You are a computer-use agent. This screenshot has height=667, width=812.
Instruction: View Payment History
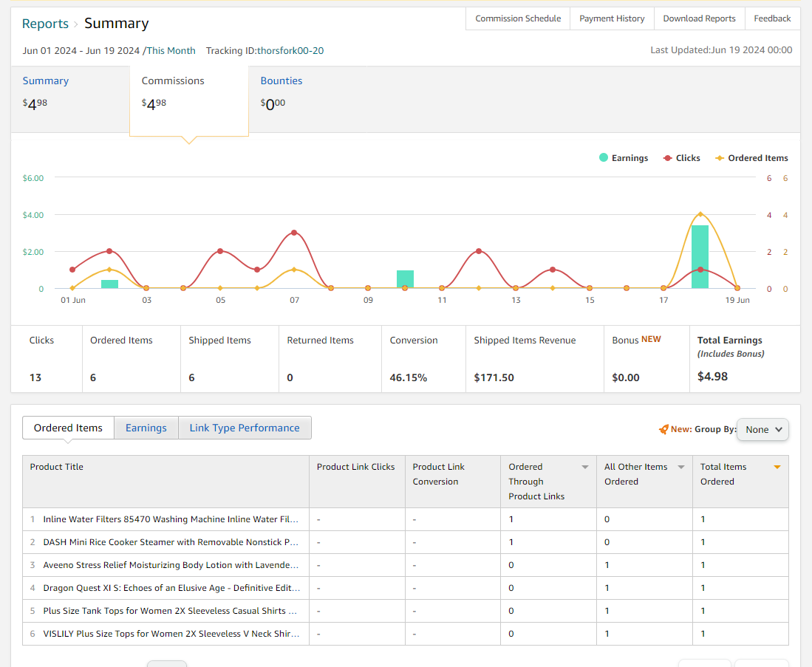pyautogui.click(x=612, y=18)
